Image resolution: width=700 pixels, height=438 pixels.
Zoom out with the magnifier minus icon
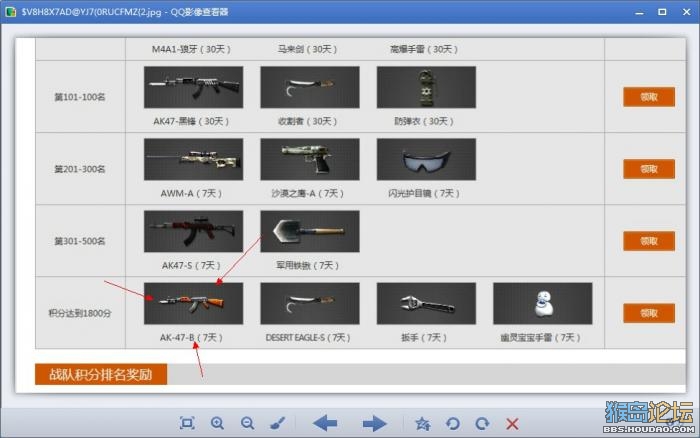tap(247, 423)
